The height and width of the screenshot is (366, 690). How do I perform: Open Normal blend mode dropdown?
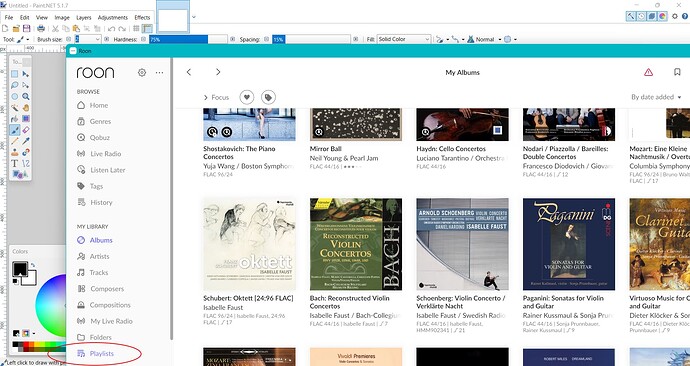(x=484, y=39)
